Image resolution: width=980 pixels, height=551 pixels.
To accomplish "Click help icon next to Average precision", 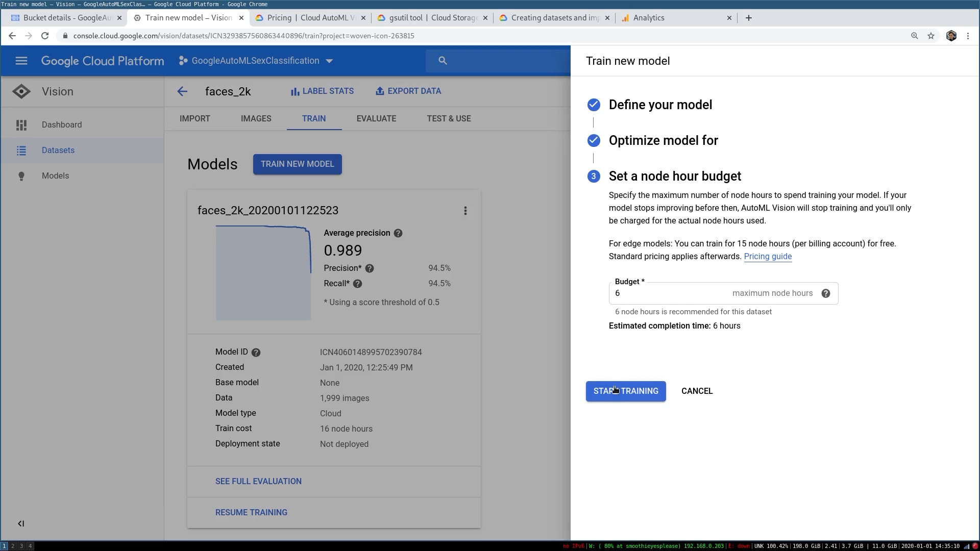I will tap(398, 233).
